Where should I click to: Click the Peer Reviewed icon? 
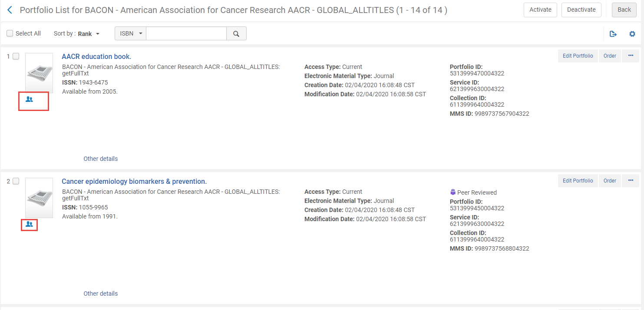point(453,192)
